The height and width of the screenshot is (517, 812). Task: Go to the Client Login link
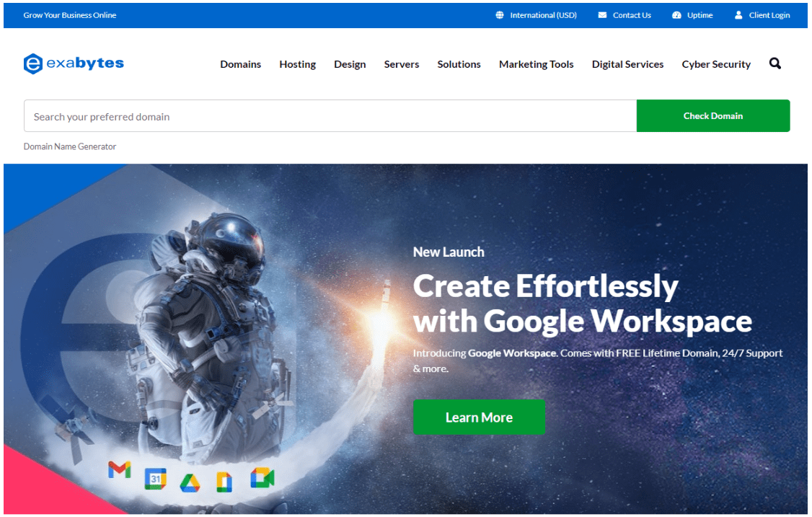[769, 15]
